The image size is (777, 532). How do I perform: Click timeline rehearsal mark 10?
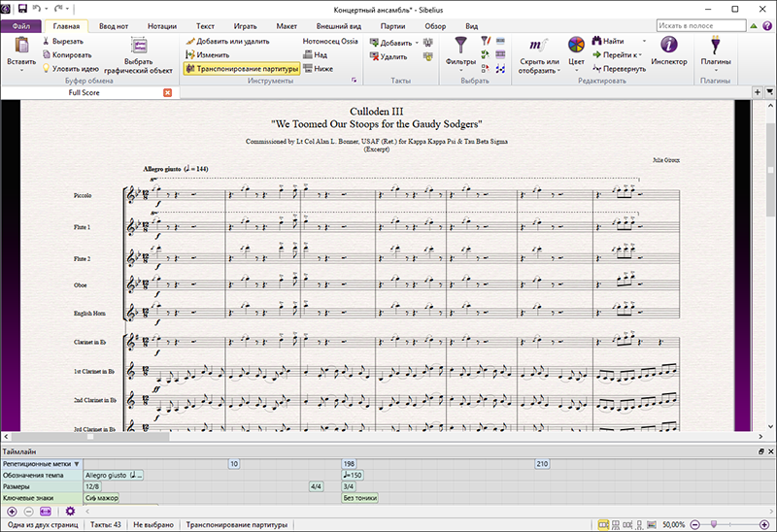[x=234, y=464]
